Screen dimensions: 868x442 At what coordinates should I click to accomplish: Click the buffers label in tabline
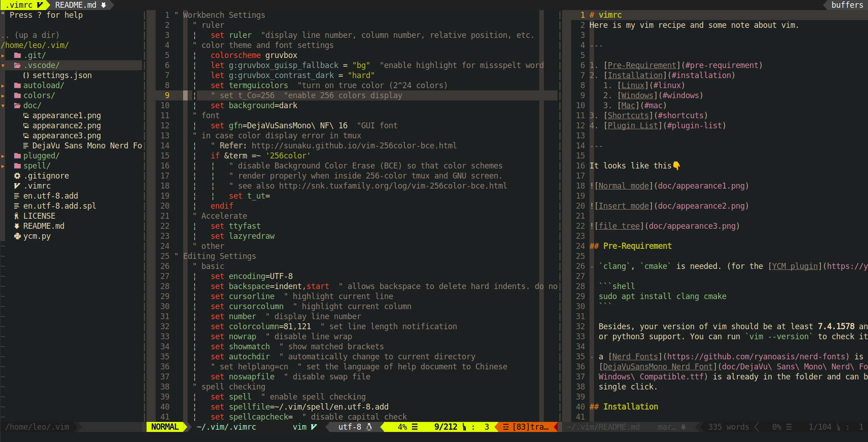[x=847, y=5]
